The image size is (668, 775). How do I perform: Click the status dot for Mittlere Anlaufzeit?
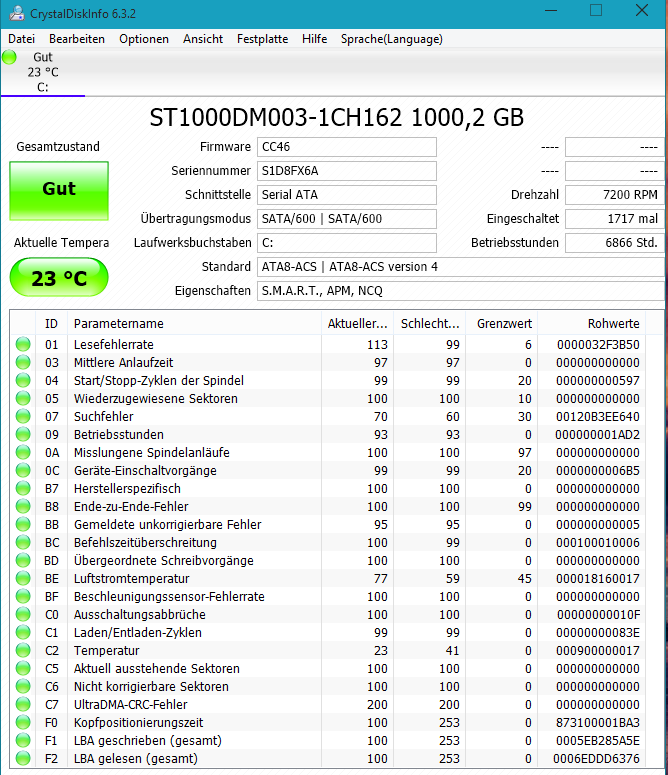[23, 362]
